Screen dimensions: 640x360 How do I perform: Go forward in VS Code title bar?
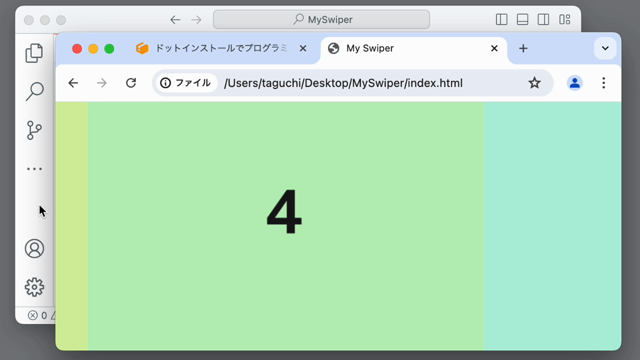point(196,20)
